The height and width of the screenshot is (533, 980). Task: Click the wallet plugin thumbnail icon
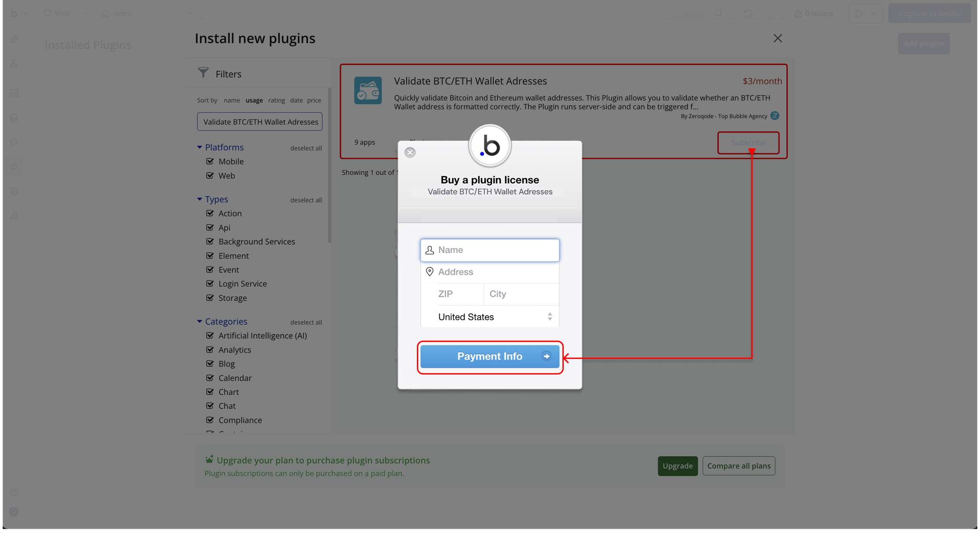click(367, 91)
